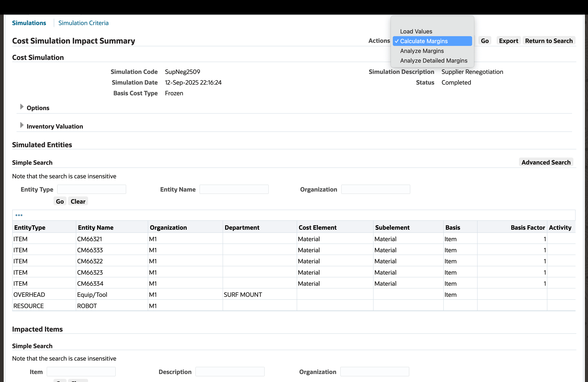588x382 pixels.
Task: Expand the Inventory Valuation section
Action: [x=22, y=125]
